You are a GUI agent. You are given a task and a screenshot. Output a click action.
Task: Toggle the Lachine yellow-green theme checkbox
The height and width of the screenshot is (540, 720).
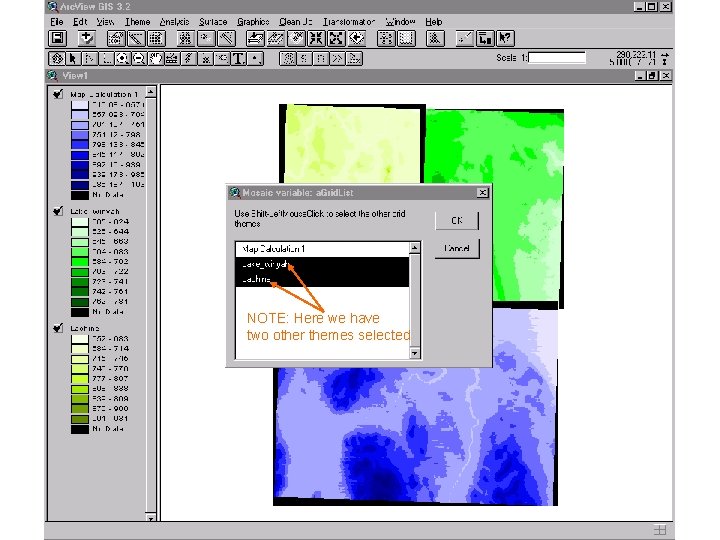click(x=58, y=328)
